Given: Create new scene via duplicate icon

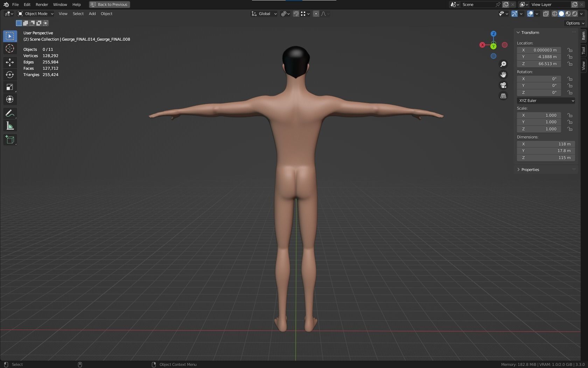Looking at the screenshot, I should tap(506, 5).
